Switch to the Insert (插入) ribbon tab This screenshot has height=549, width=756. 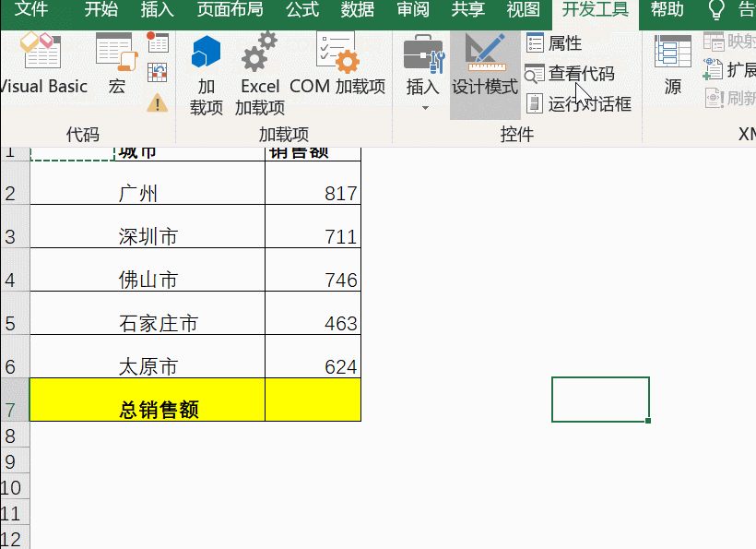click(x=157, y=9)
